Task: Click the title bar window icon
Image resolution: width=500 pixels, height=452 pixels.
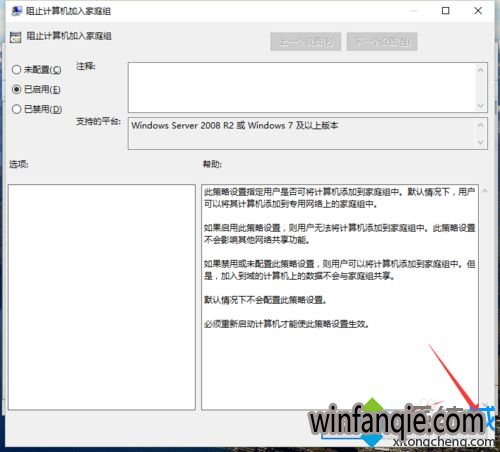Action: click(16, 11)
